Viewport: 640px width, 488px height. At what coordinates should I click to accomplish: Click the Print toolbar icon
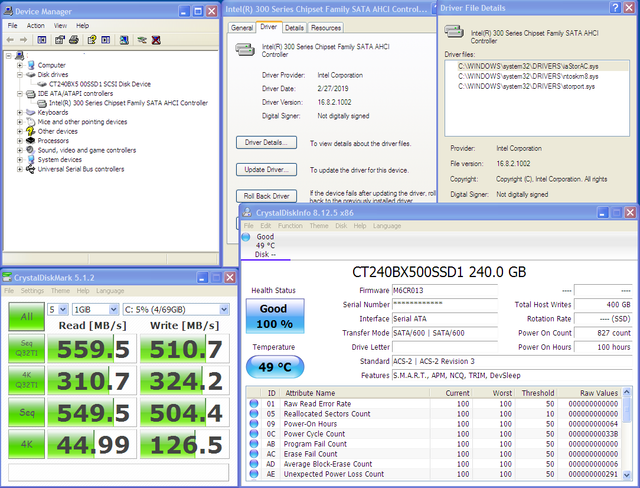coord(74,40)
